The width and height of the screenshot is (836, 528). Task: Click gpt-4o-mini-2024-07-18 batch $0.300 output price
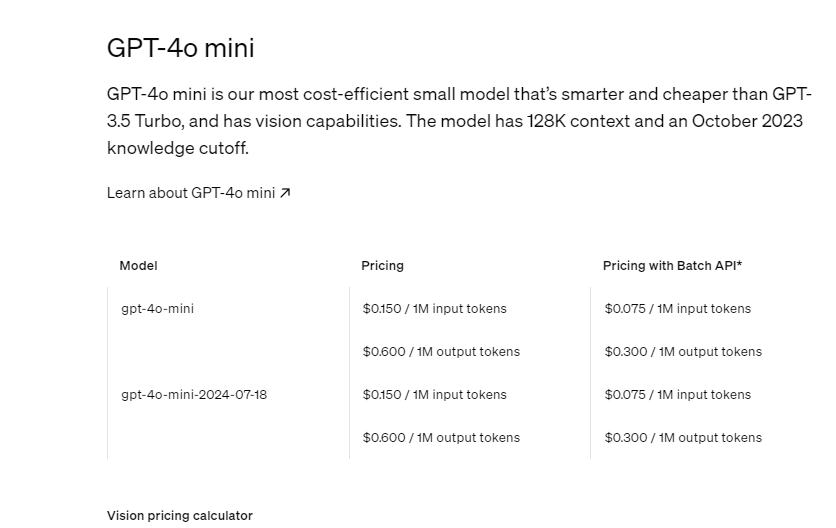tap(683, 438)
